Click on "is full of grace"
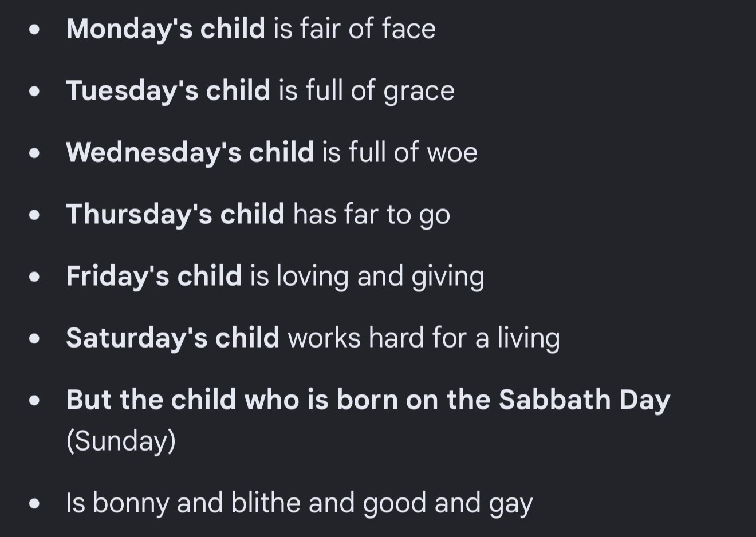756x537 pixels. tap(367, 90)
